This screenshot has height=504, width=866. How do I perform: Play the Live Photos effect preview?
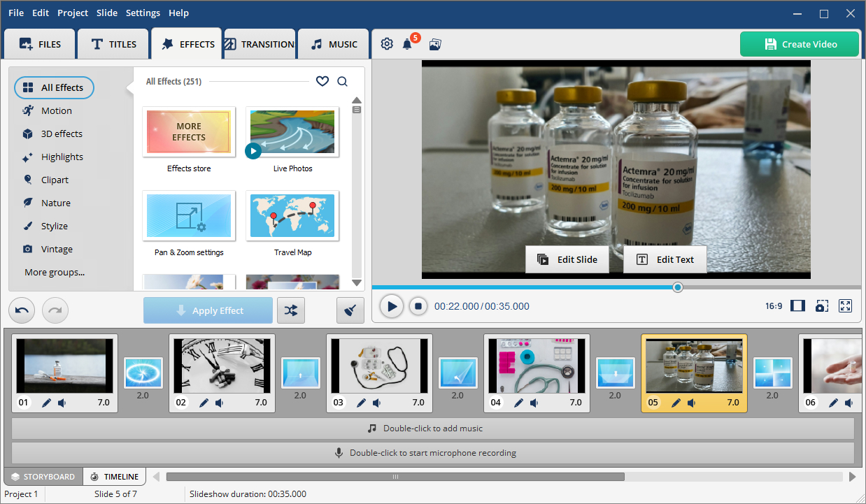(x=253, y=150)
